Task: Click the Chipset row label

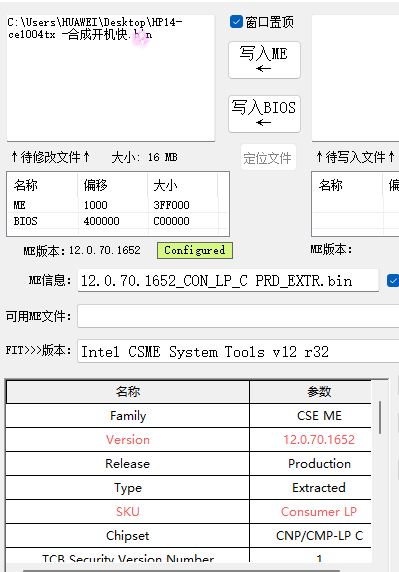Action: coord(128,536)
